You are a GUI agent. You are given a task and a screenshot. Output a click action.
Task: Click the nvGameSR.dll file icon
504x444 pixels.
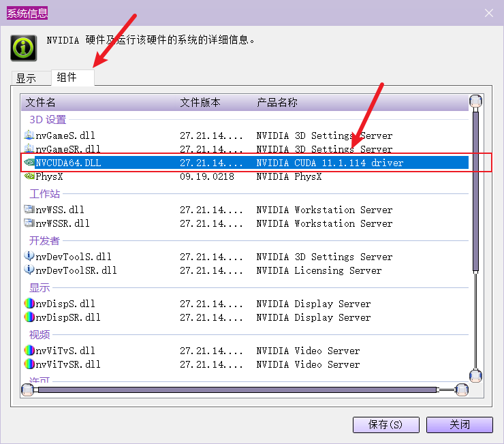[x=29, y=148]
